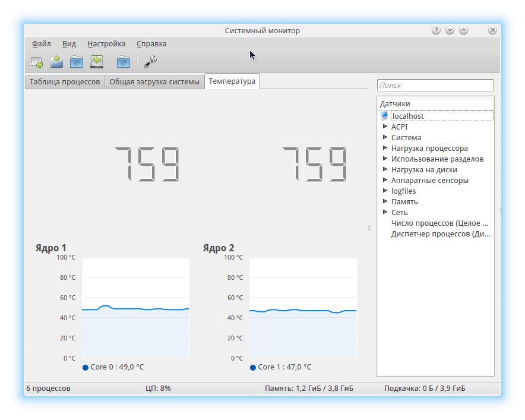Click the new tab icon with green plus
The width and height of the screenshot is (525, 420).
pos(36,61)
